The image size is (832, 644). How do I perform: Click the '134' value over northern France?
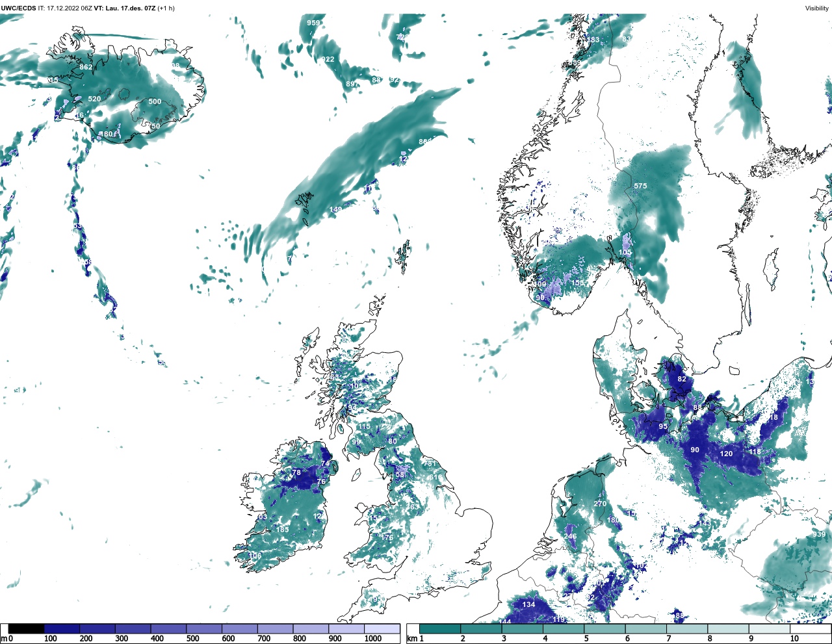529,604
